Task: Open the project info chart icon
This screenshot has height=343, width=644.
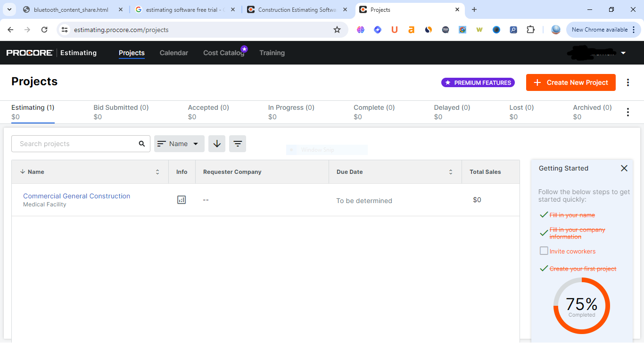Action: coord(182,200)
